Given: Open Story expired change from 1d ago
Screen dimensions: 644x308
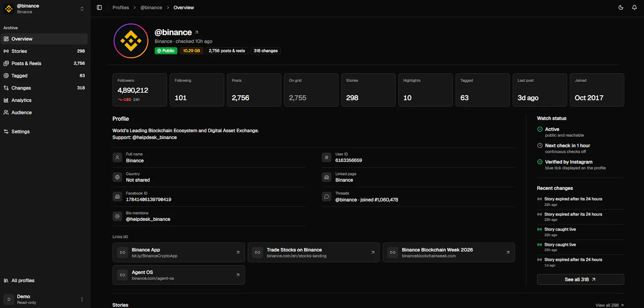Looking at the screenshot, I should pyautogui.click(x=580, y=262).
